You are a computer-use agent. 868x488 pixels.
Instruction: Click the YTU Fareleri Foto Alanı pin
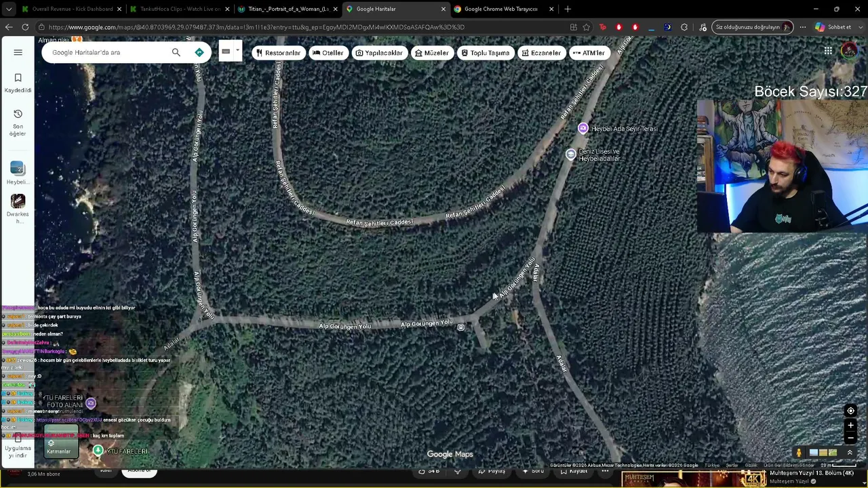tap(91, 403)
